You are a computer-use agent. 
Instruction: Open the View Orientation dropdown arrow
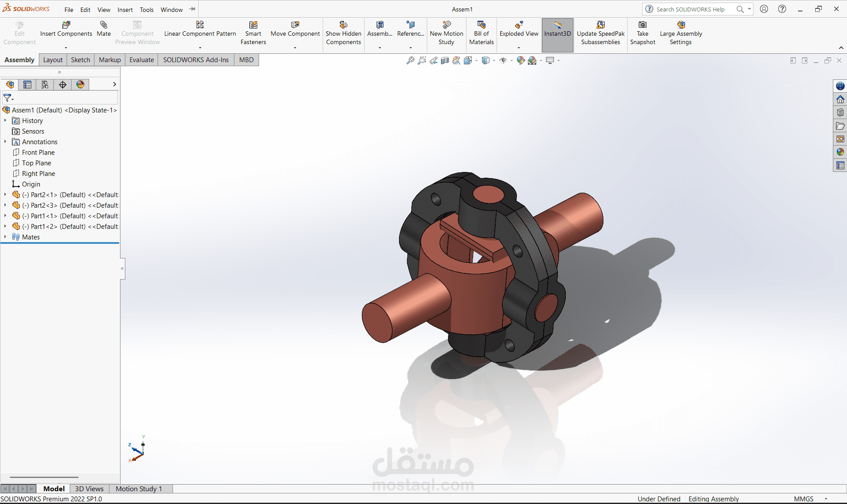[x=476, y=60]
